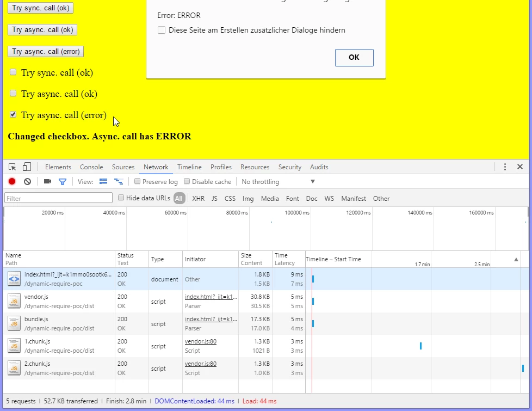The height and width of the screenshot is (411, 532).
Task: Open the Console tab
Action: coord(91,167)
